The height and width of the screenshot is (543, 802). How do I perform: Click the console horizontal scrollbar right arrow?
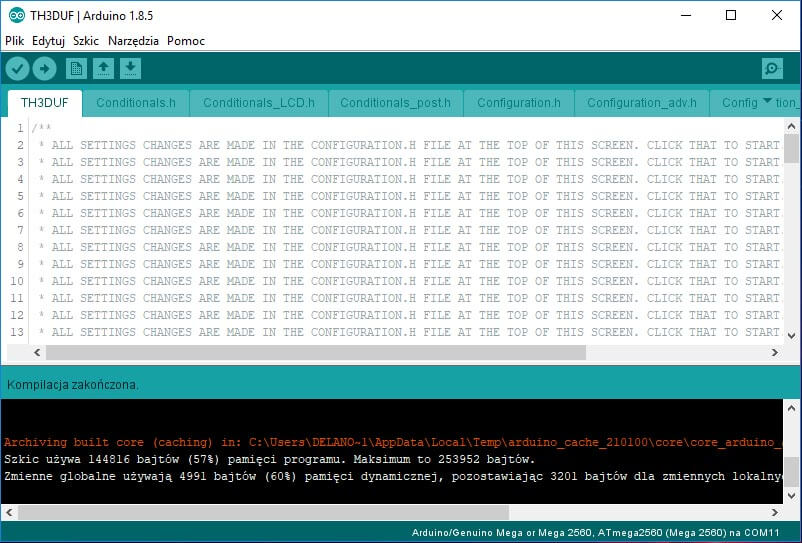tap(775, 512)
